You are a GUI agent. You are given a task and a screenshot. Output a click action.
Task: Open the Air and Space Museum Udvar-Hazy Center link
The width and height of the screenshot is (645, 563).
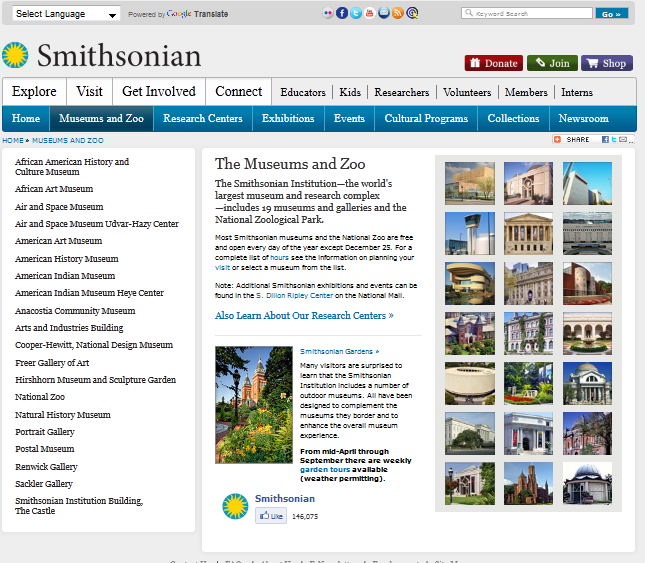[x=97, y=224]
